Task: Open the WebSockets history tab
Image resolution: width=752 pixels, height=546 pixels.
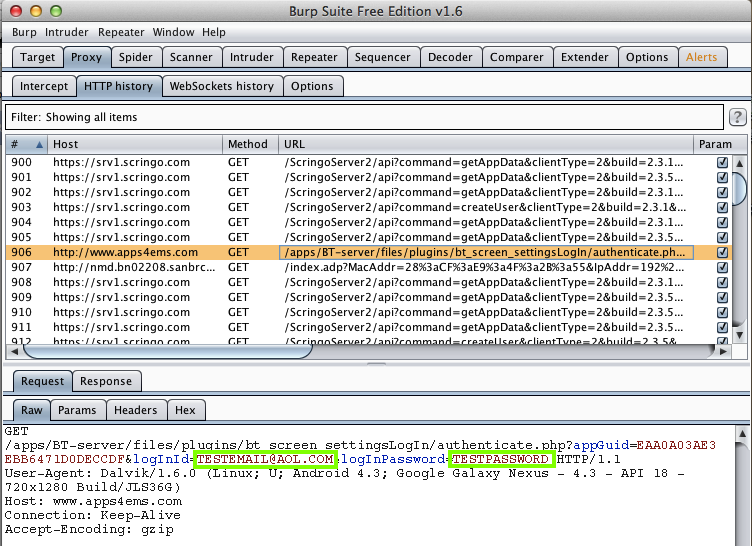Action: click(221, 86)
